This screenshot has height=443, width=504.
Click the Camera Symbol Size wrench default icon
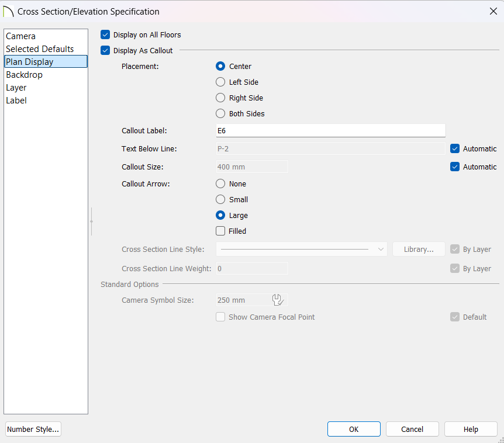[278, 300]
